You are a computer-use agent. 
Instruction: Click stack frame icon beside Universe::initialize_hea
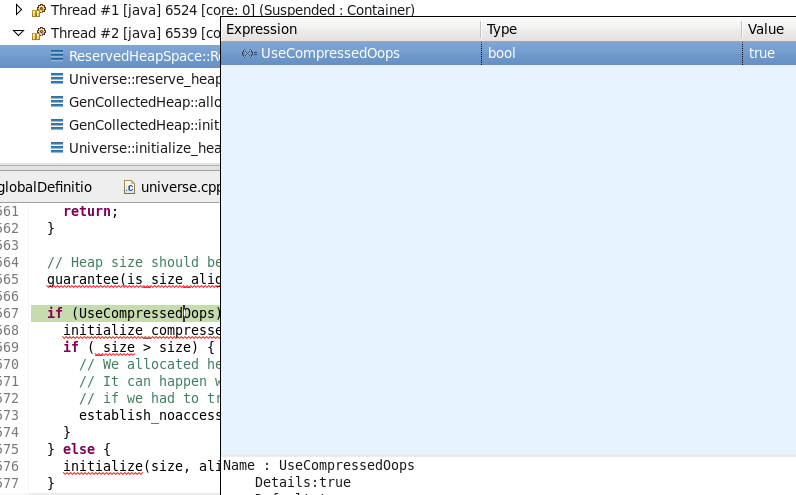(x=57, y=147)
